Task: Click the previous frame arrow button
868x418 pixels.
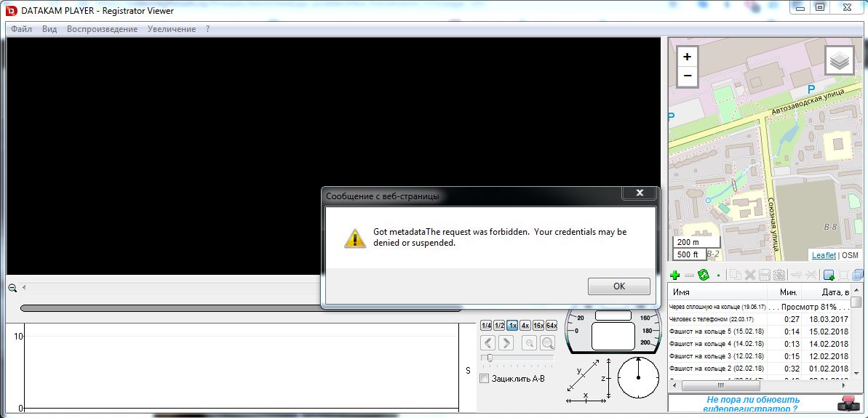Action: pyautogui.click(x=488, y=342)
